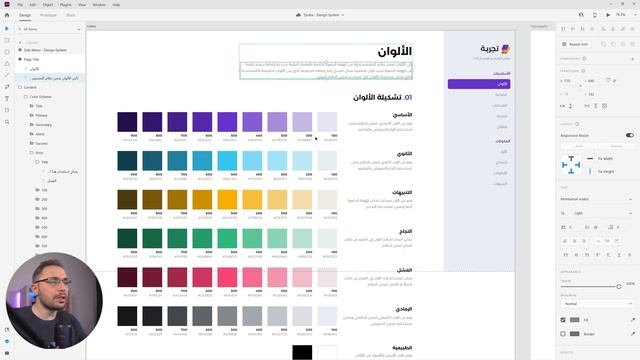Start the desktop preview play button
The image size is (640, 360).
click(608, 15)
